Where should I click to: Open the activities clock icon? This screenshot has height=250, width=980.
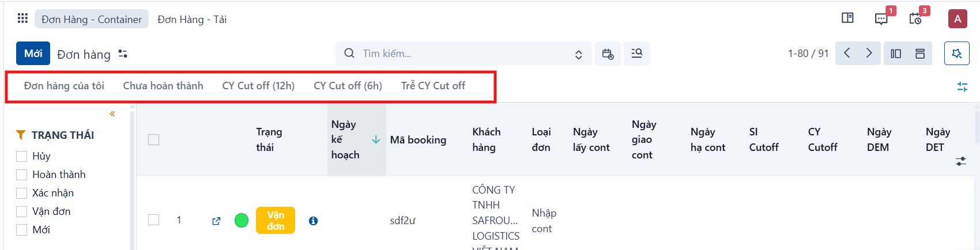tap(915, 19)
